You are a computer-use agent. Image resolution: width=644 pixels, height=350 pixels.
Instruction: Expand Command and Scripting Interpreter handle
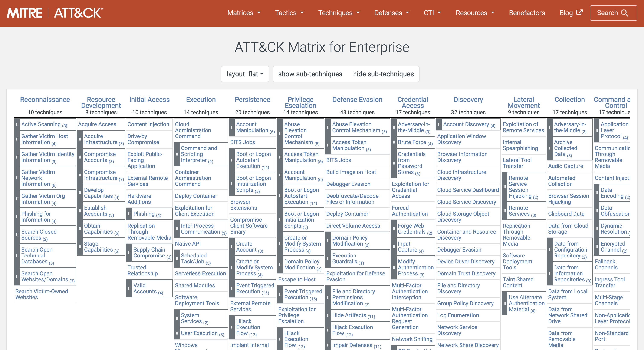177,154
